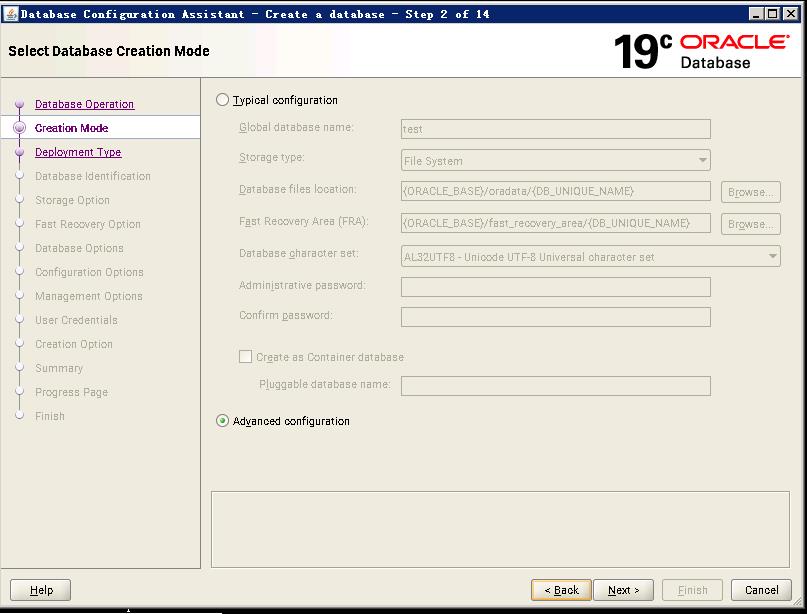Click the Help button

coord(41,590)
